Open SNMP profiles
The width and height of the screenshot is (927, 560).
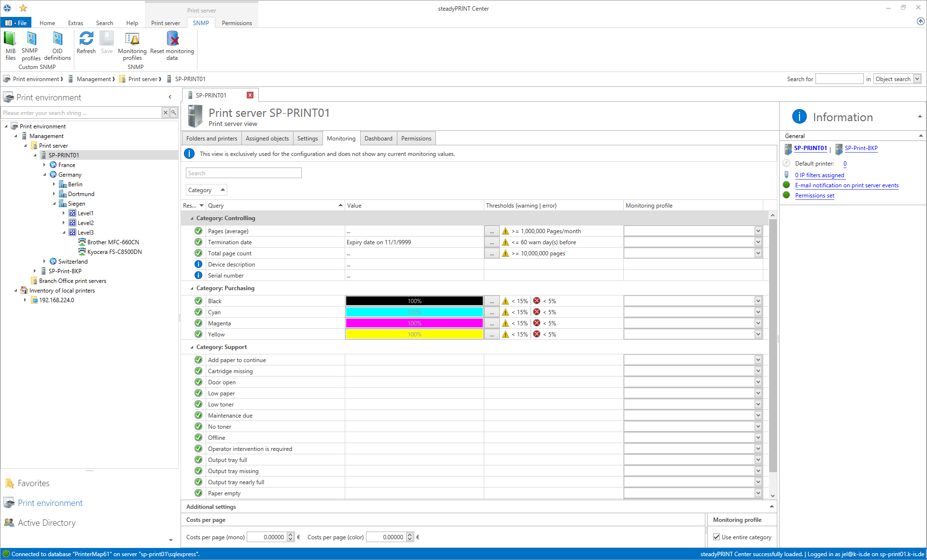pos(30,46)
